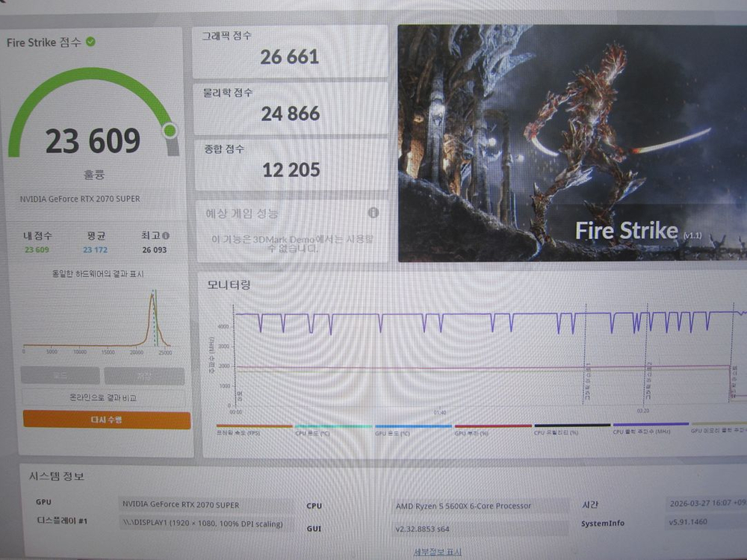Viewport: 747px width, 560px height.
Task: Select the 물리학 점수 24 866 card
Action: click(291, 108)
